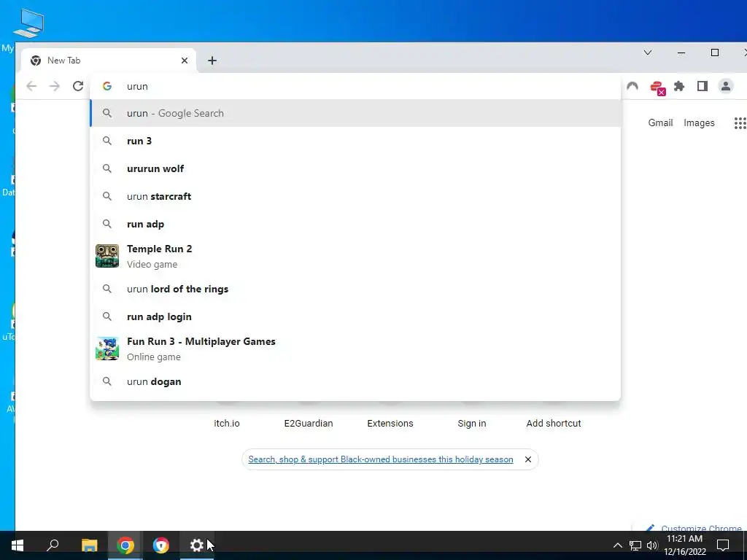
Task: Click the network tray icon
Action: (x=635, y=545)
